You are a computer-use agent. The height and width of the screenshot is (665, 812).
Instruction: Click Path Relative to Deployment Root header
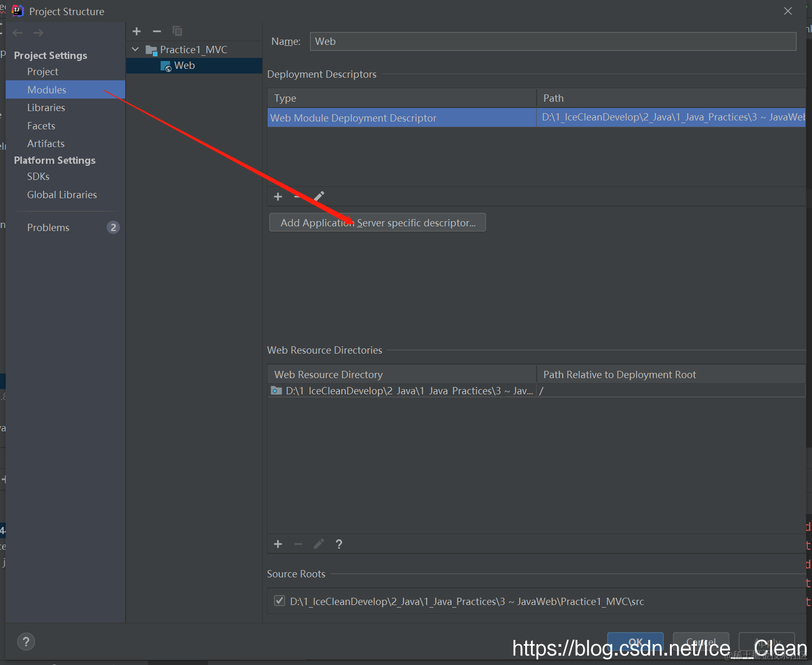click(x=671, y=374)
